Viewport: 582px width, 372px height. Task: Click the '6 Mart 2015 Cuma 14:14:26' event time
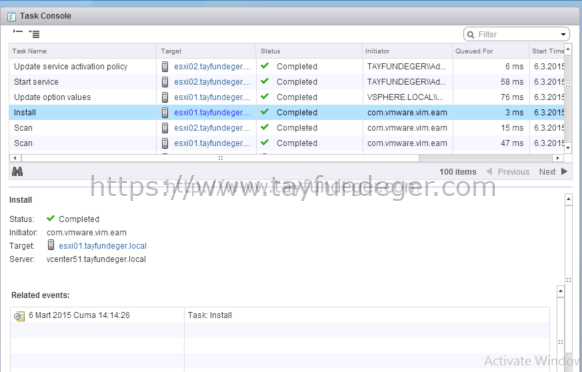pos(79,315)
